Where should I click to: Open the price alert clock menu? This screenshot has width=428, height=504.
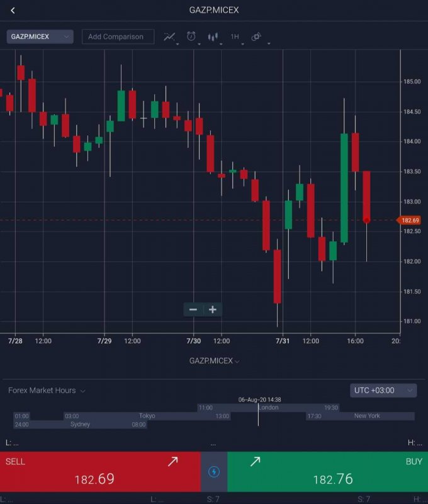(x=191, y=37)
